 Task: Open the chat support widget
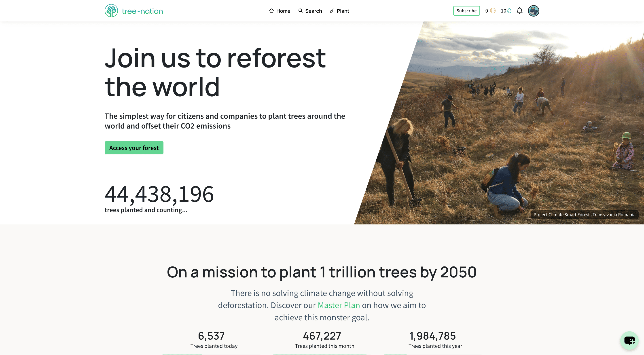click(629, 340)
